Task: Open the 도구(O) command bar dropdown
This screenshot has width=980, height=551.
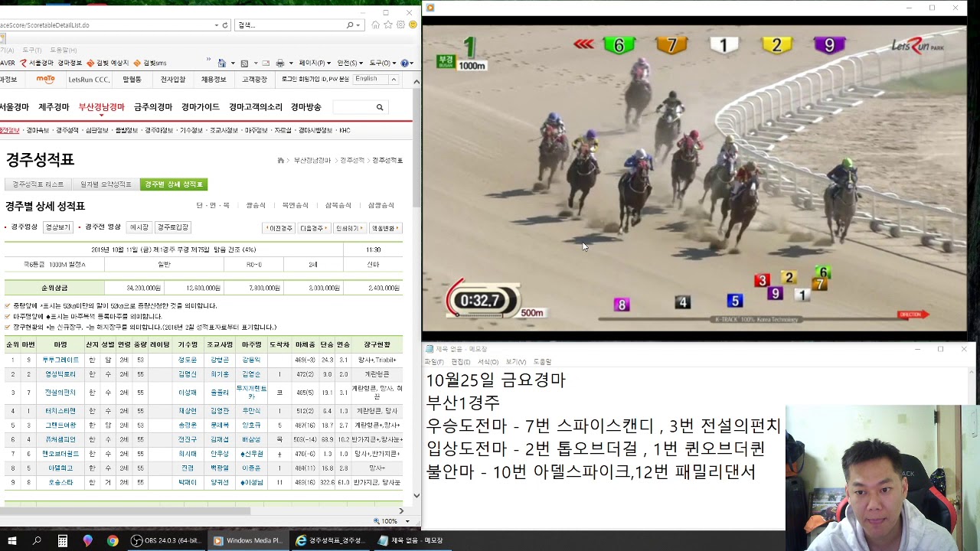Action: 383,63
